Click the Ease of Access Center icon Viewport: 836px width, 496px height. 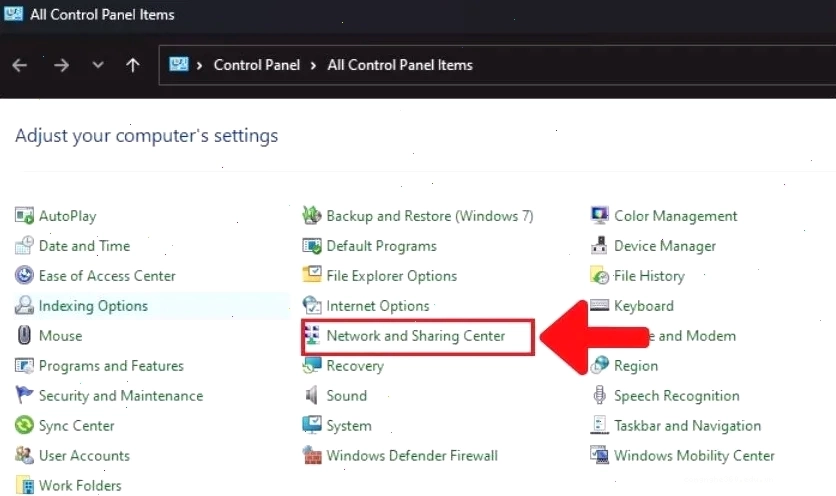(24, 275)
